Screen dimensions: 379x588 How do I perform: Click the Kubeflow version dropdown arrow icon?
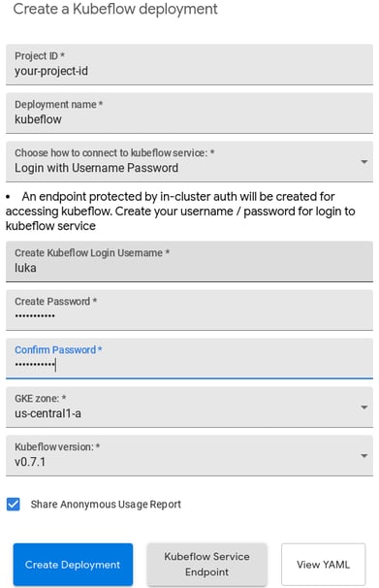(363, 456)
